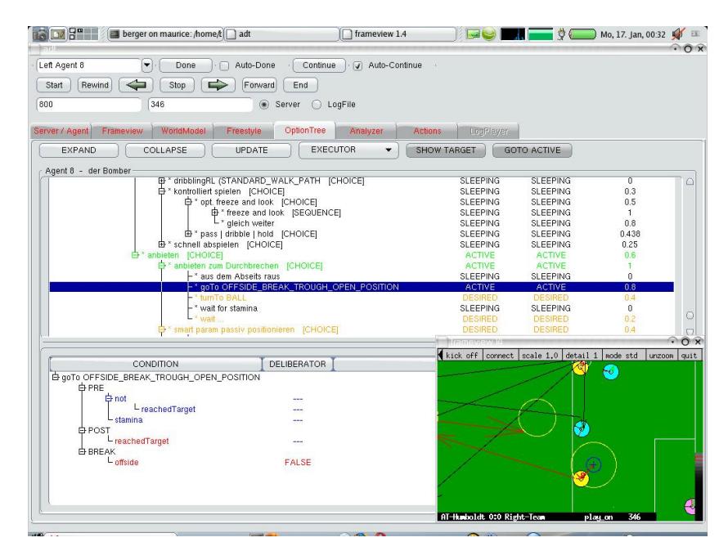Click unzoom in frameview window

point(661,356)
